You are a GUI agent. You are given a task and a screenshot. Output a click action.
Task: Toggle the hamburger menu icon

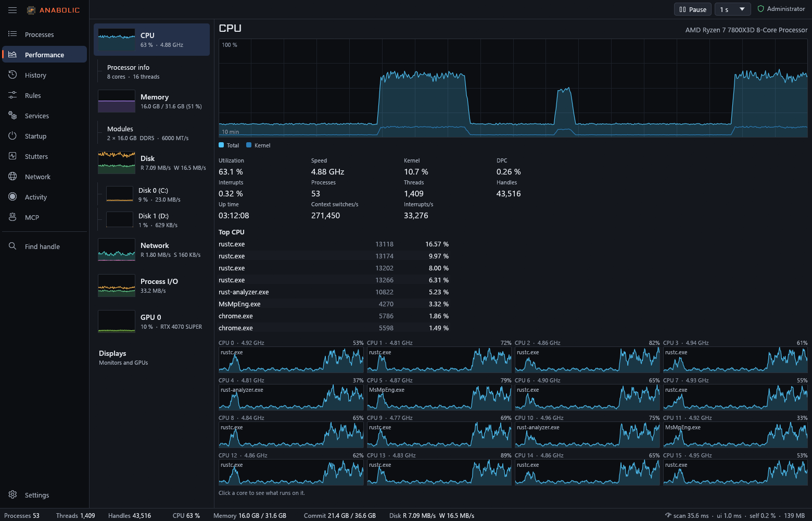pyautogui.click(x=12, y=10)
